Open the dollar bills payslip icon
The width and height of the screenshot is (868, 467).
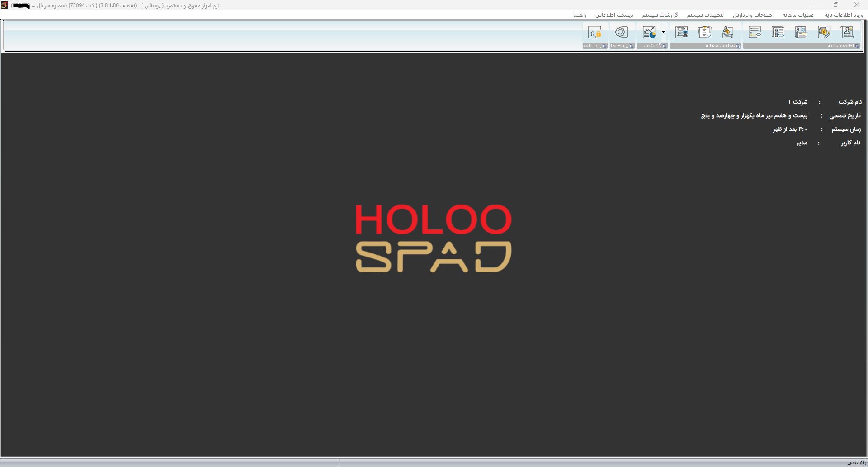(x=801, y=32)
